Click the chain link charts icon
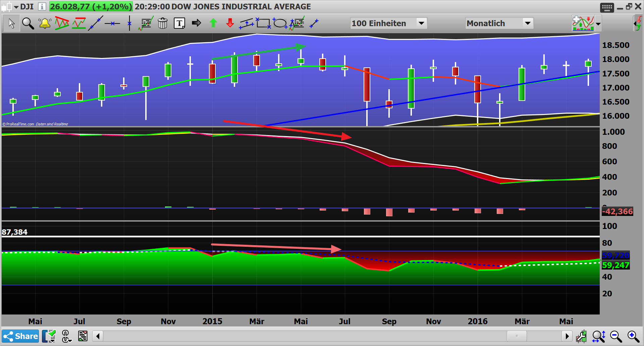Image resolution: width=644 pixels, height=346 pixels. tap(66, 336)
